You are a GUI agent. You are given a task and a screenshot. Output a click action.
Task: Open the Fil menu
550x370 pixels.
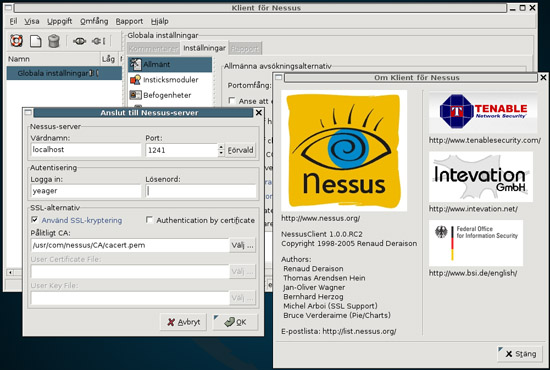tap(13, 21)
